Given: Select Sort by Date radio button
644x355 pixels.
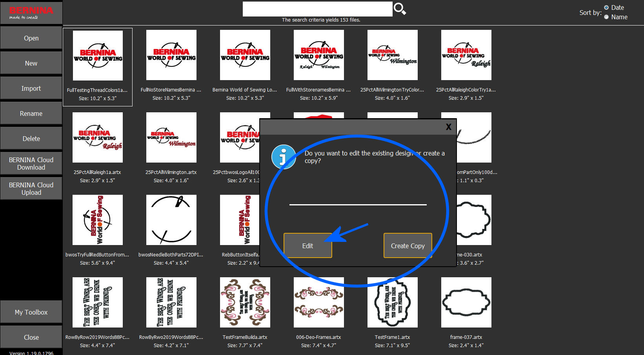Looking at the screenshot, I should click(x=606, y=7).
